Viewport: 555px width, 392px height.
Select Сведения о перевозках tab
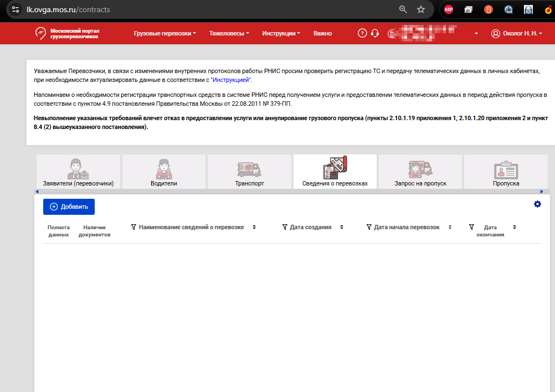335,172
